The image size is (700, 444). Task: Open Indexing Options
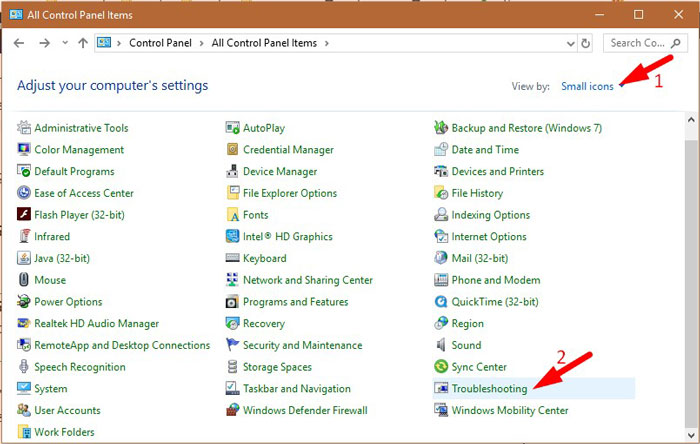coord(491,215)
